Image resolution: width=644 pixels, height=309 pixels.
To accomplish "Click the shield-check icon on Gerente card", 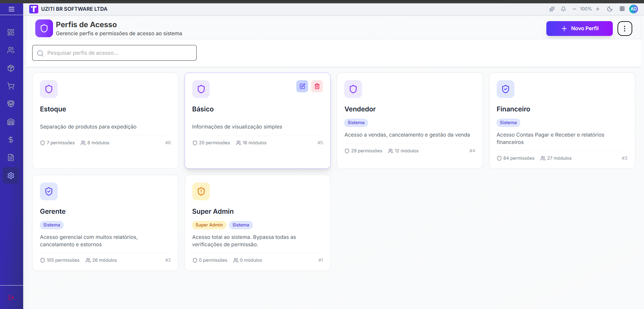I will click(x=49, y=191).
